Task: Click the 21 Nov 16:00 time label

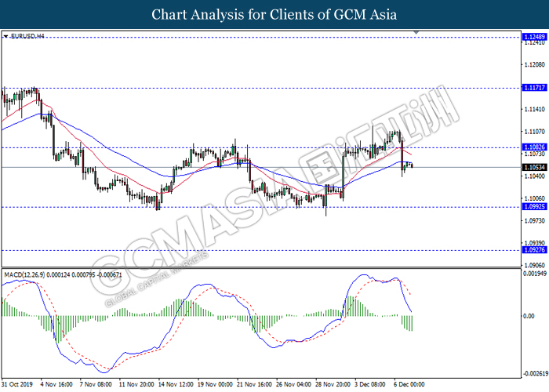Action: pyautogui.click(x=254, y=384)
